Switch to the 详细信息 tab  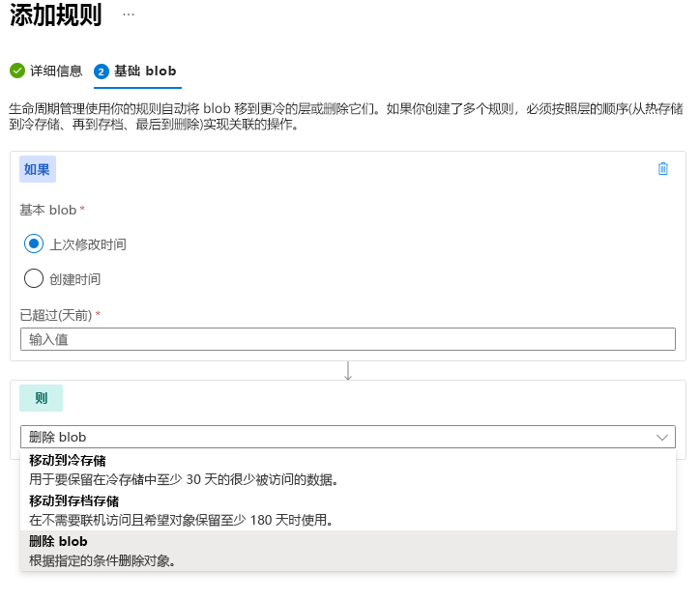pos(46,71)
